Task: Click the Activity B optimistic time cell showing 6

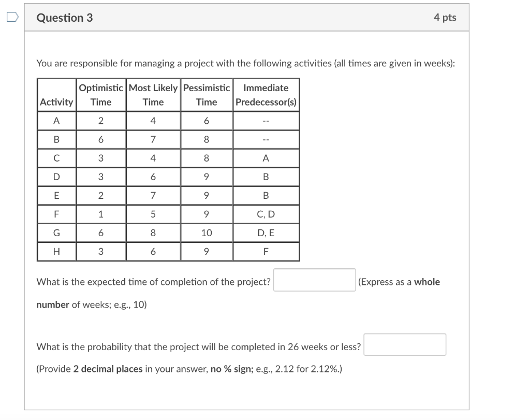Action: (100, 139)
